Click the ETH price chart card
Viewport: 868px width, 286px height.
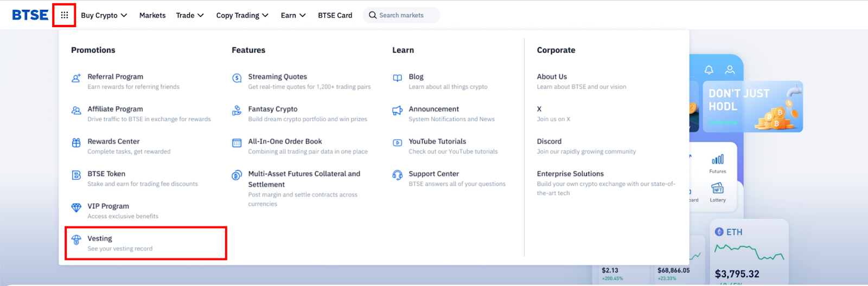point(749,252)
